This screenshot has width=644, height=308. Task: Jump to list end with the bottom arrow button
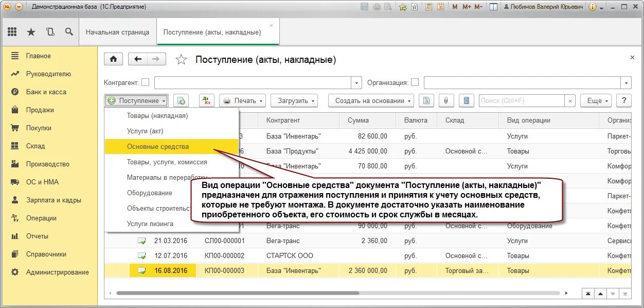(x=625, y=294)
